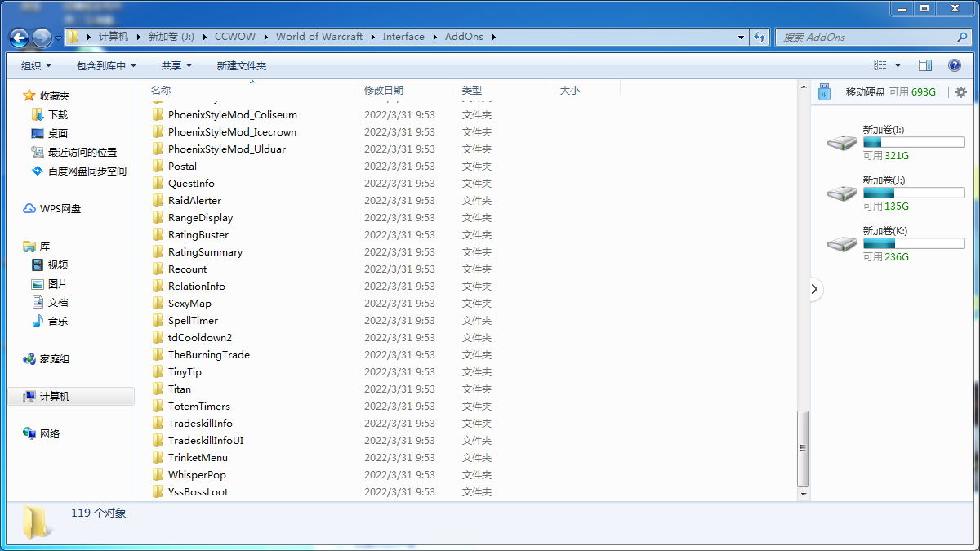Image resolution: width=980 pixels, height=551 pixels.
Task: Select the Recount folder
Action: 187,269
